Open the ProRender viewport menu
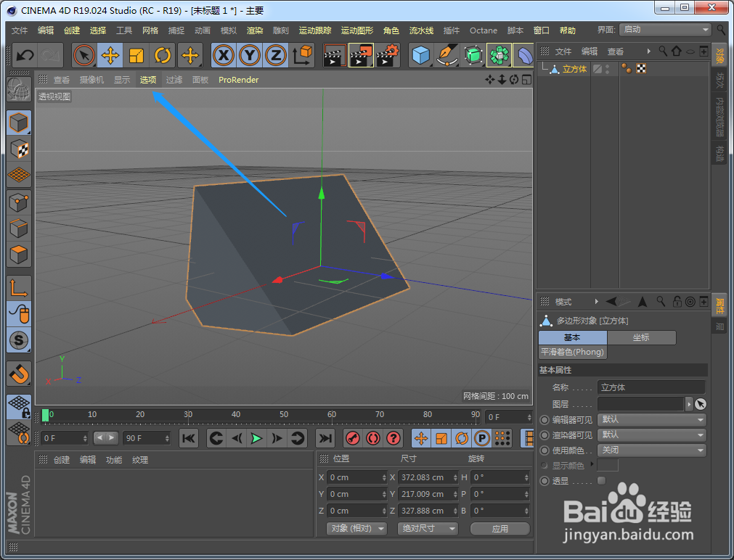Image resolution: width=734 pixels, height=560 pixels. coord(238,80)
